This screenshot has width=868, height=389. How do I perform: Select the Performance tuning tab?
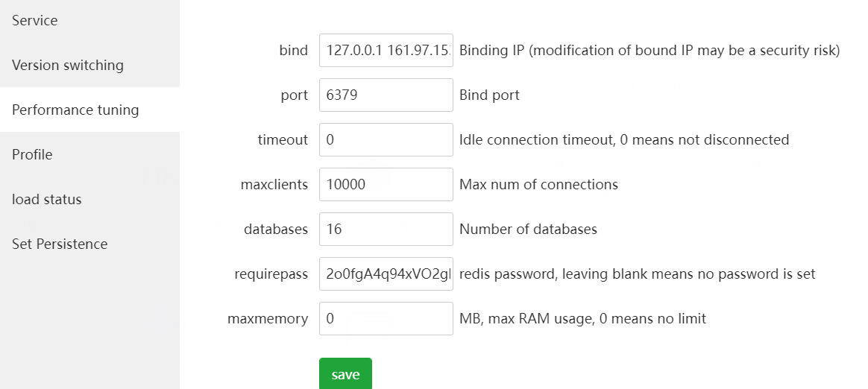[x=75, y=110]
